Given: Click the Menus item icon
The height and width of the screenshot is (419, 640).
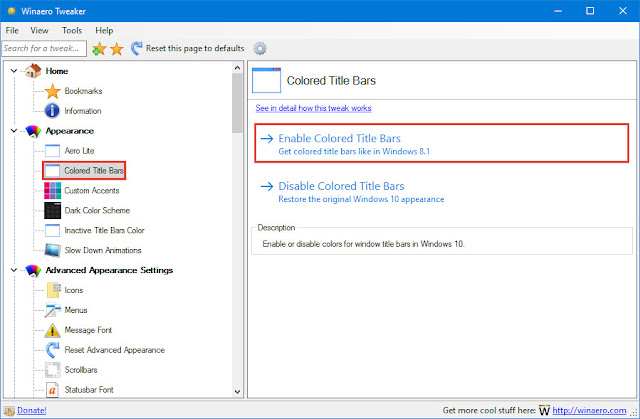Looking at the screenshot, I should [x=53, y=310].
